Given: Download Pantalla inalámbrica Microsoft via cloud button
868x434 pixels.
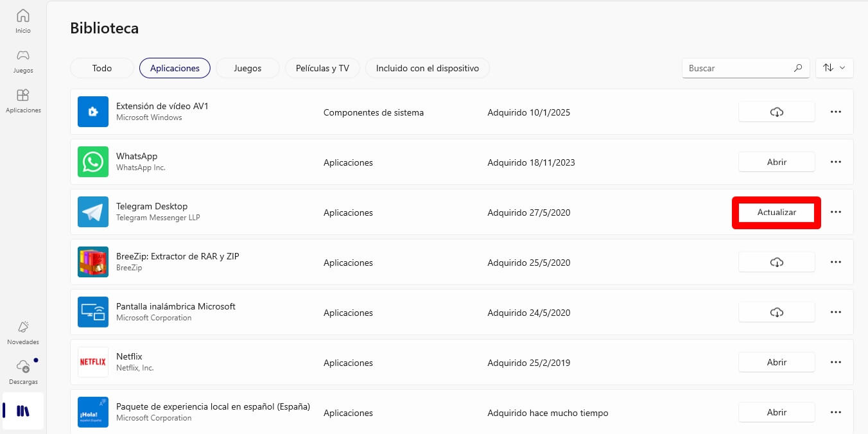Looking at the screenshot, I should click(x=777, y=312).
